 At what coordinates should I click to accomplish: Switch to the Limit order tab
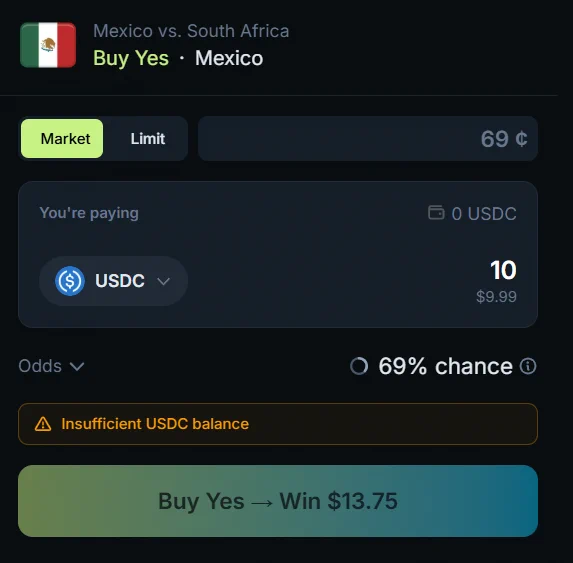pyautogui.click(x=148, y=138)
